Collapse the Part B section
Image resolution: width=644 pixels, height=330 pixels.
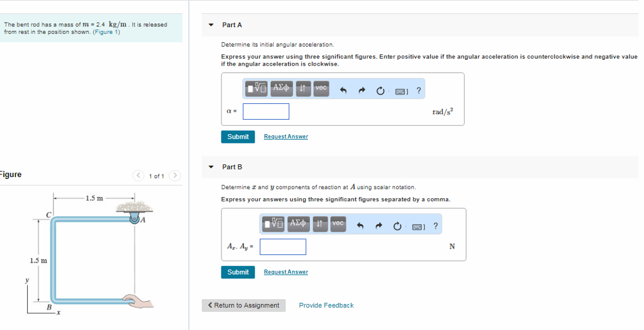point(211,167)
